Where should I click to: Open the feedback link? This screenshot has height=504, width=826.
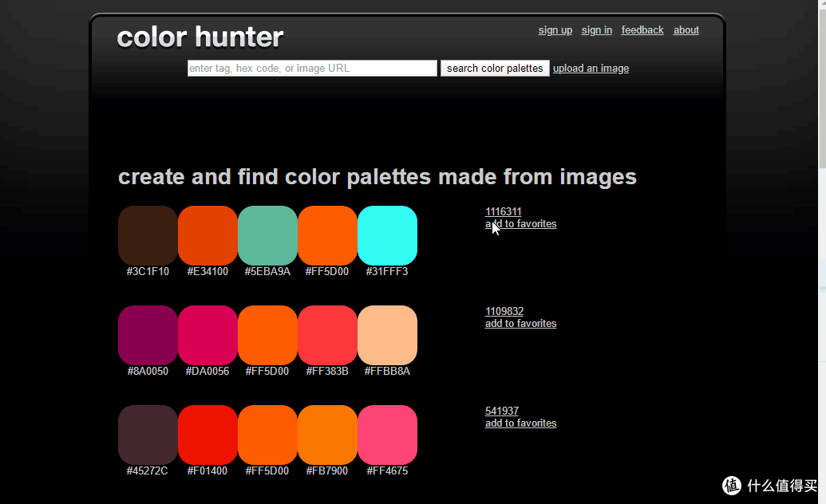click(642, 30)
